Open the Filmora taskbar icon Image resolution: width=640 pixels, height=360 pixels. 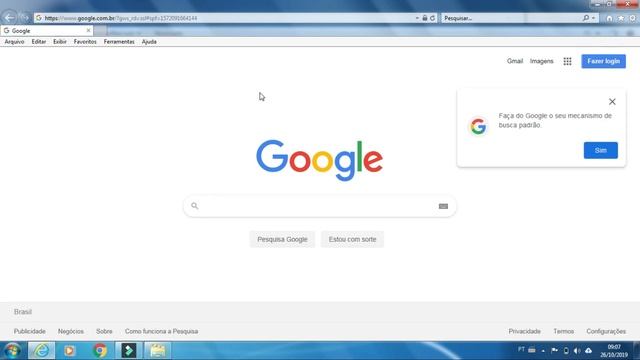pos(129,351)
